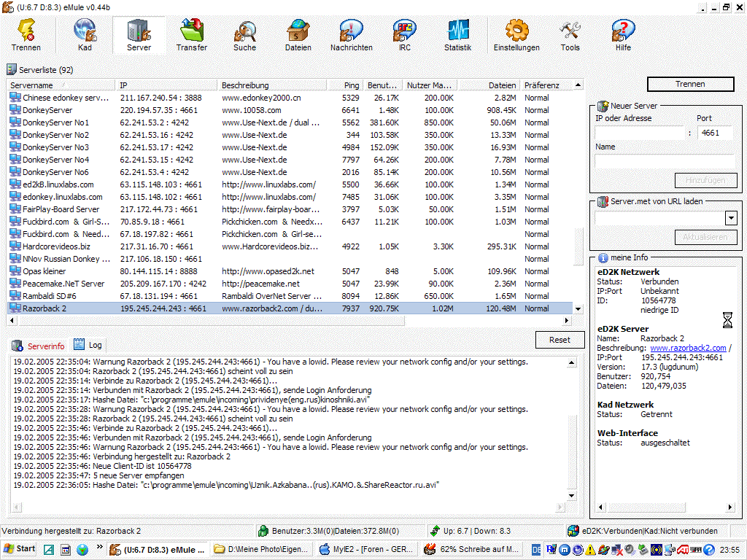Select the Rambaldi SD#6 server
This screenshot has width=747, height=560.
(x=290, y=296)
